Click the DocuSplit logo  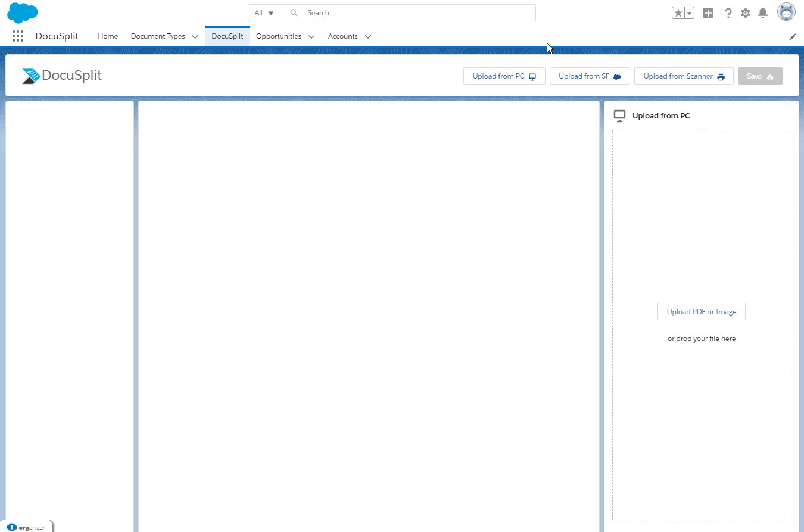tap(62, 76)
